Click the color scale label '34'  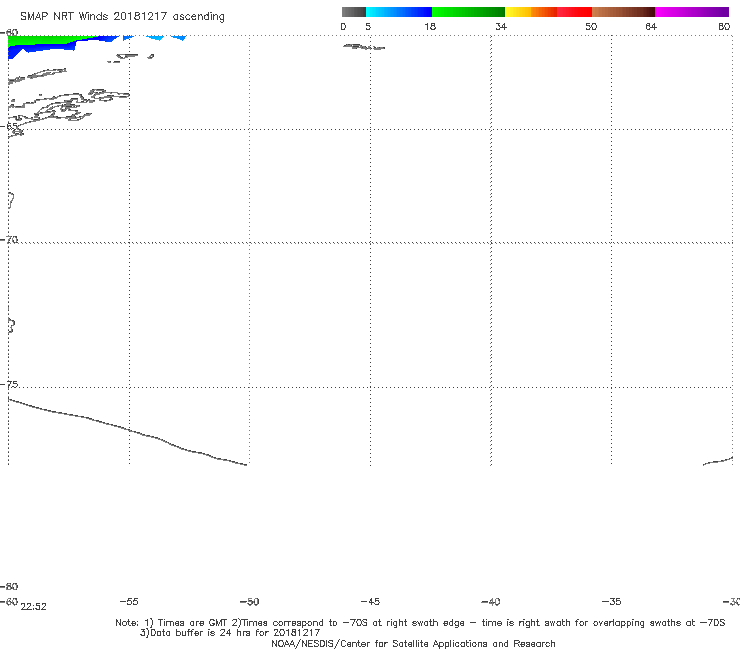click(501, 27)
